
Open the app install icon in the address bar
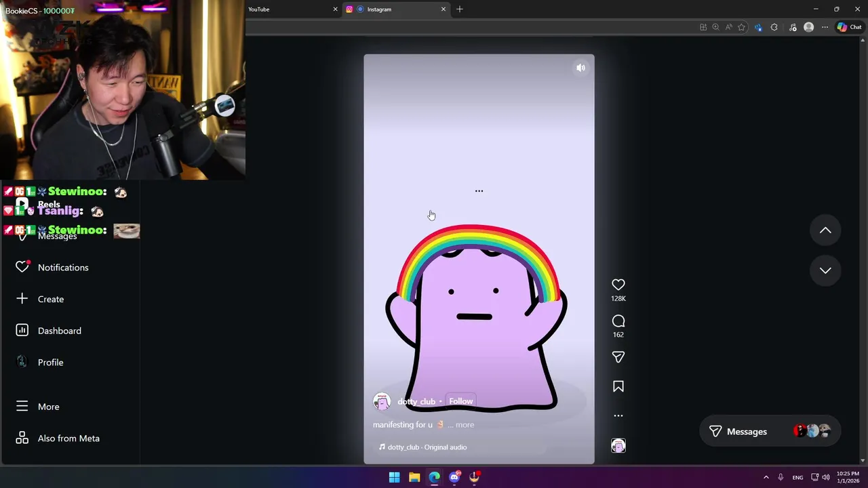(703, 27)
